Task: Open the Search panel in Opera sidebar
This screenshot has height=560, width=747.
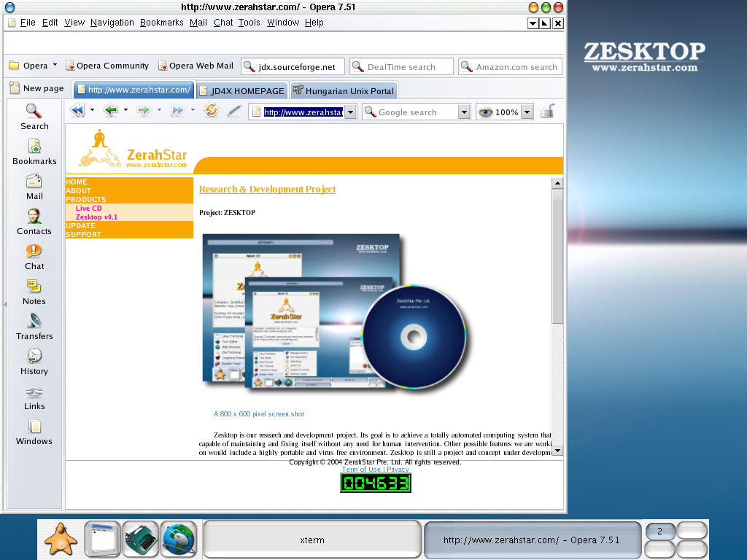Action: [34, 117]
